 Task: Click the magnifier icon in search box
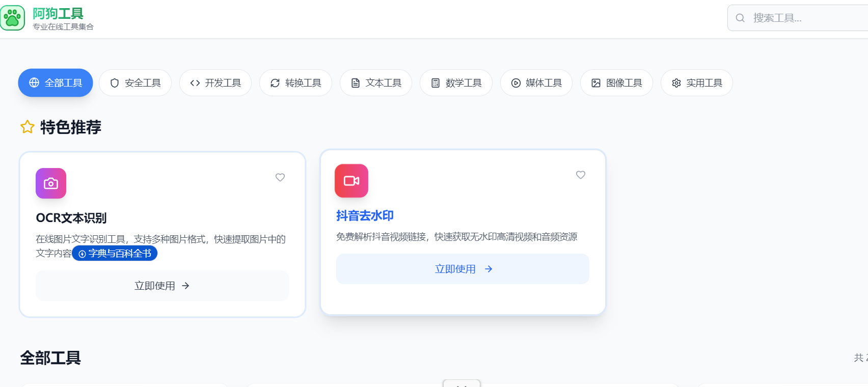click(740, 18)
